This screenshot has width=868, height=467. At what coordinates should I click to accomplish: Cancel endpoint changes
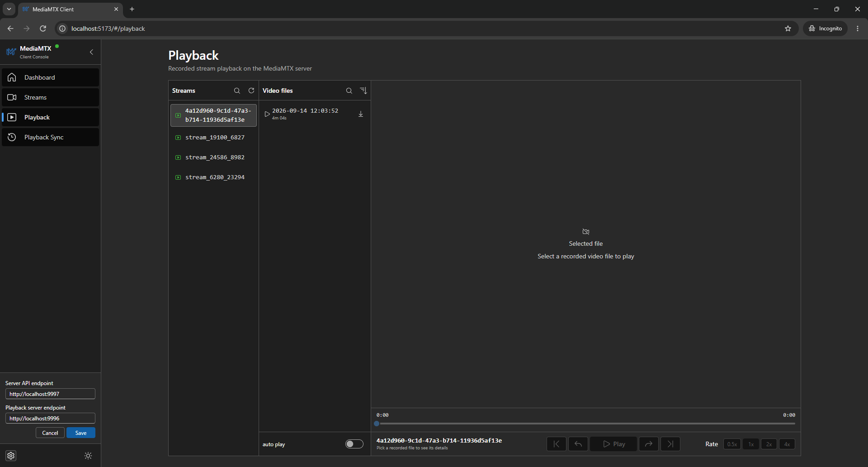point(50,433)
